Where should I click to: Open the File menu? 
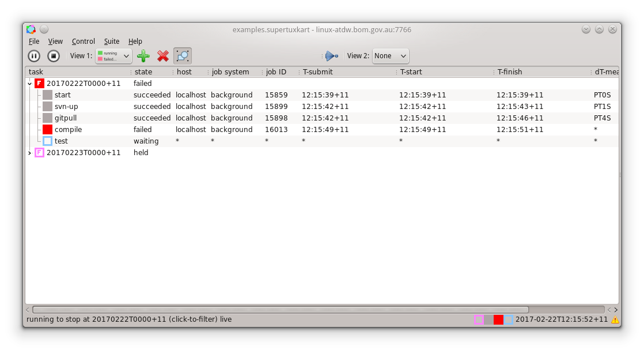[34, 41]
